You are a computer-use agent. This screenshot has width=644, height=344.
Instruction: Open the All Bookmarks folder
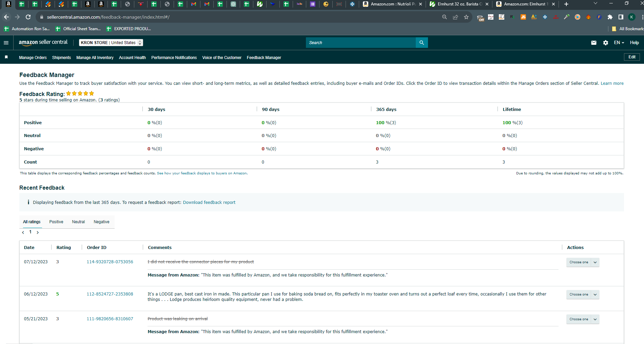pos(628,29)
